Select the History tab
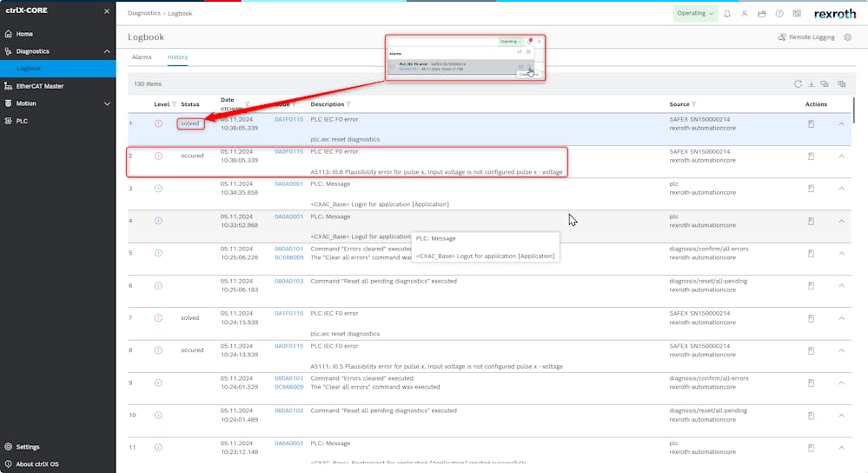Viewport: 868px width, 473px height. click(x=178, y=57)
